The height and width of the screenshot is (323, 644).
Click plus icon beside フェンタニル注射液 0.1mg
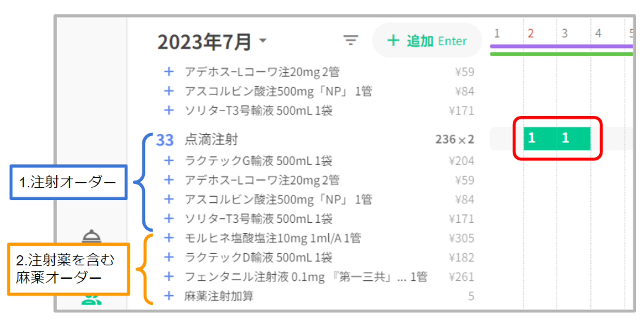click(169, 277)
